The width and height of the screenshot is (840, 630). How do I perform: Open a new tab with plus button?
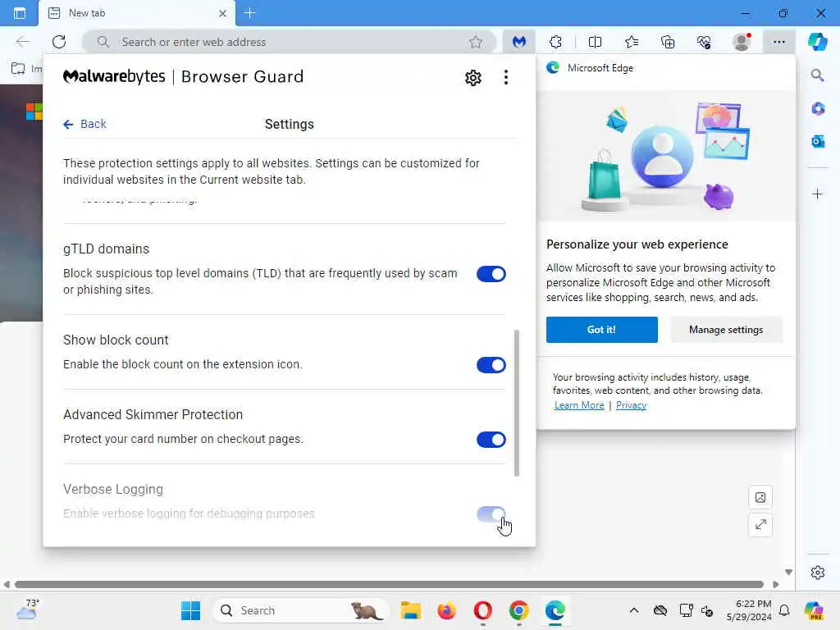pos(249,13)
